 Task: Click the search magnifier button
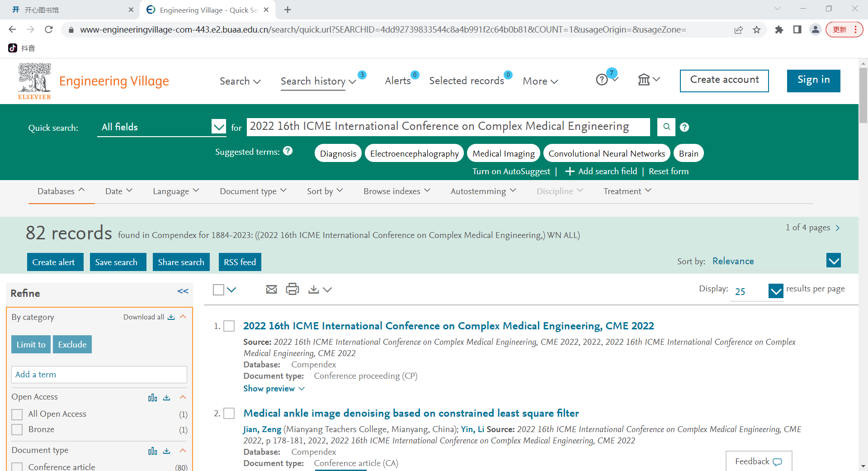[x=666, y=127]
